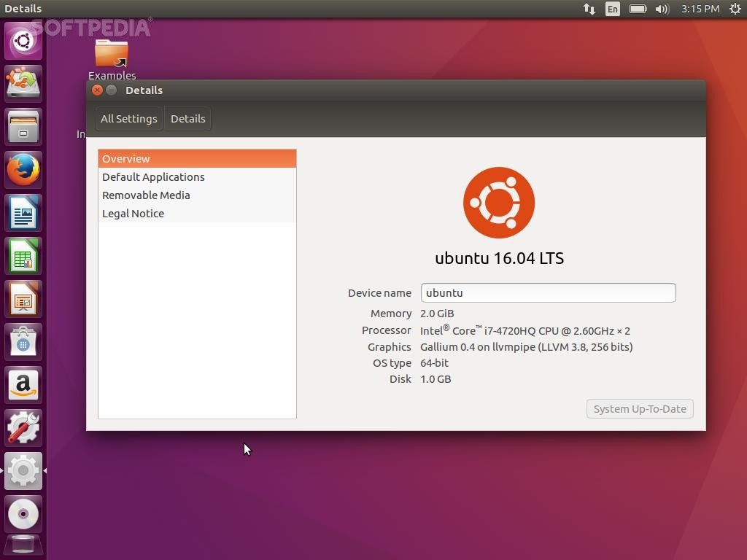Go back to All Settings
Viewport: 747px width, 560px height.
128,118
